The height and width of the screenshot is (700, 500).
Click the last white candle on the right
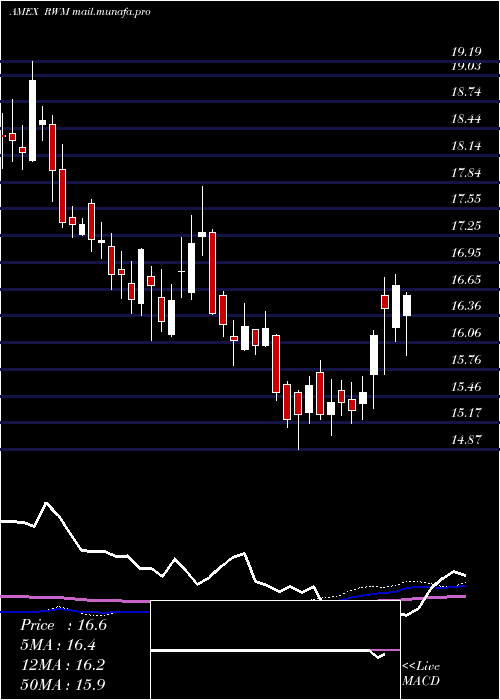pyautogui.click(x=407, y=305)
